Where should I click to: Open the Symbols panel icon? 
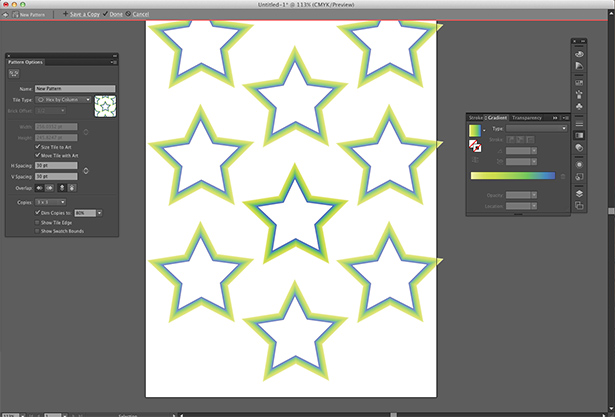[x=579, y=106]
